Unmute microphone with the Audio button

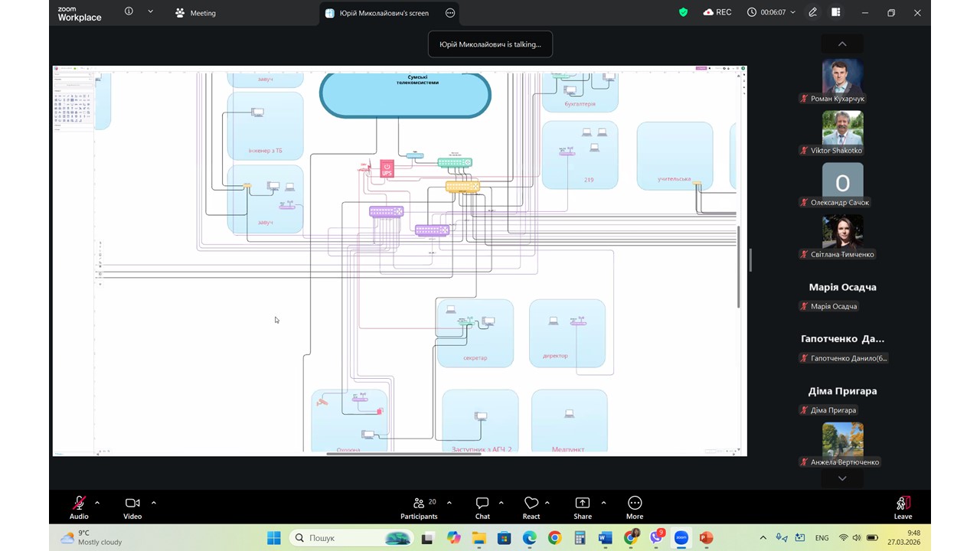(x=79, y=507)
